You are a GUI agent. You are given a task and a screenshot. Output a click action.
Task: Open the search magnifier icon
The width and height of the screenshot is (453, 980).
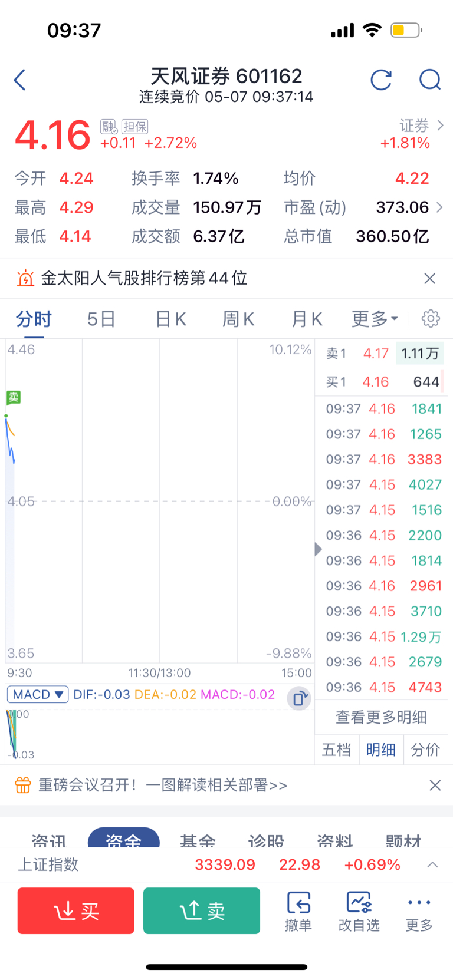tap(430, 80)
